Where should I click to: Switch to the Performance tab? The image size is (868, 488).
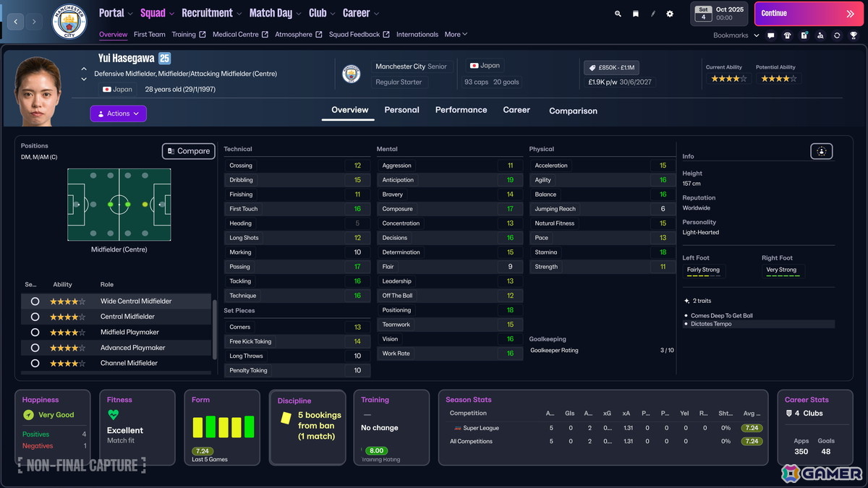click(461, 110)
